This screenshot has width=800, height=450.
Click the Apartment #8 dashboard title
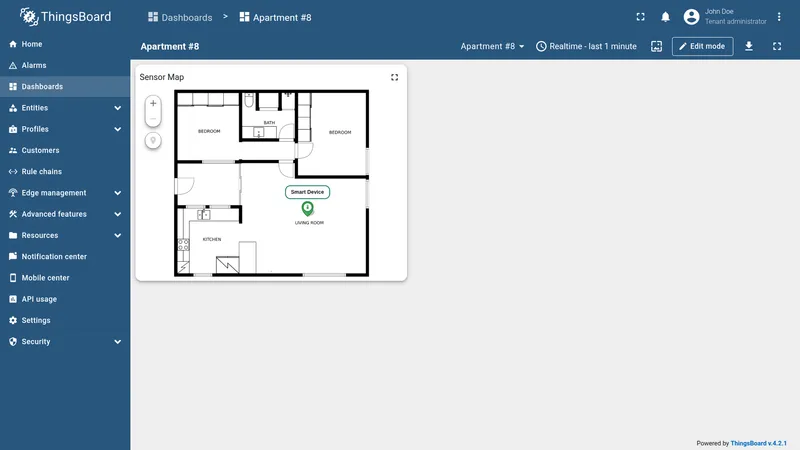[170, 46]
